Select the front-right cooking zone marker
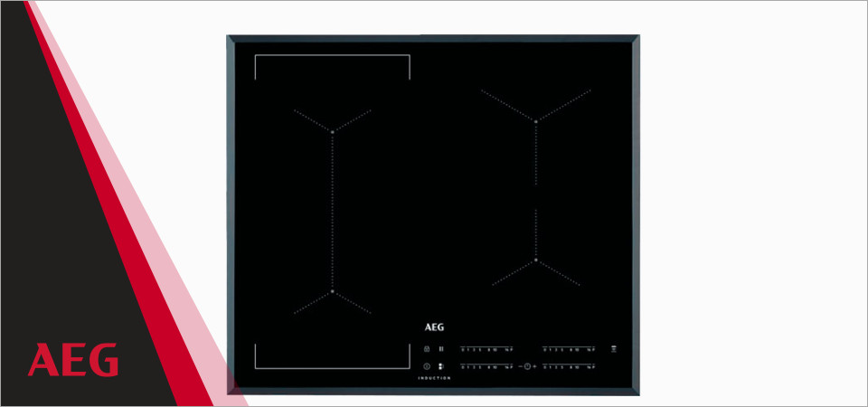 coord(536,260)
